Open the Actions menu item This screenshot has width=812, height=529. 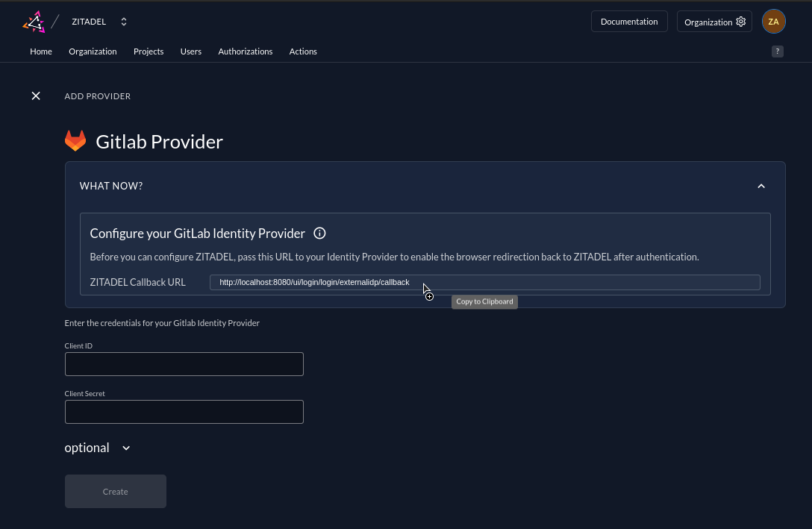(303, 51)
